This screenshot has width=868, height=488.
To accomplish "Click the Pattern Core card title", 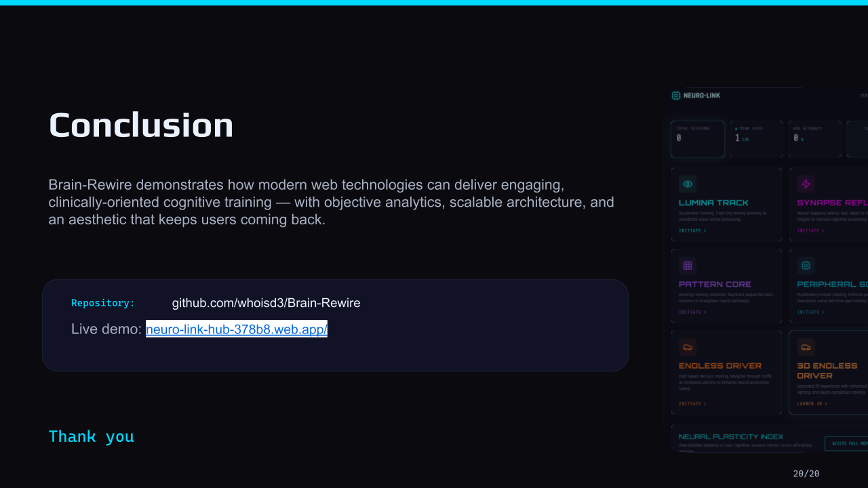I will (715, 284).
